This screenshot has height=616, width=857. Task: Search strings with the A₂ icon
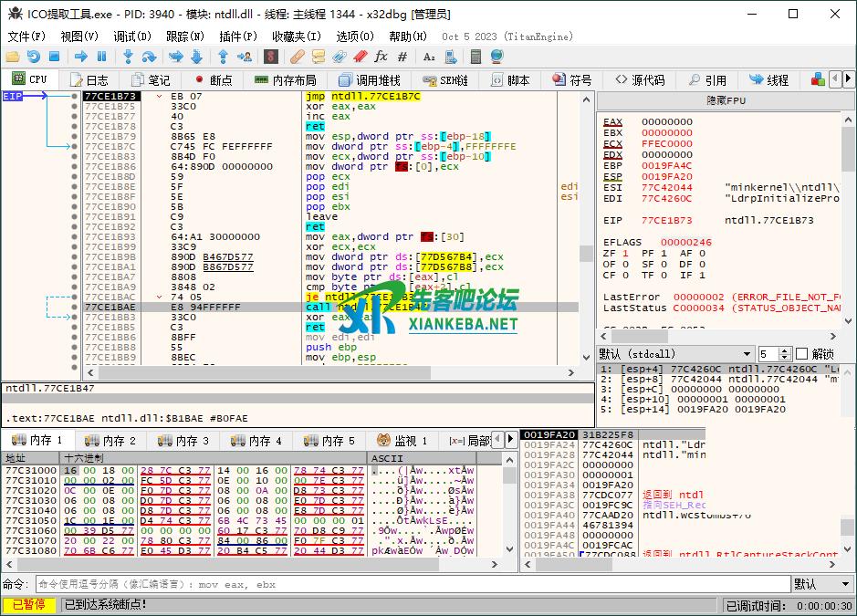[x=429, y=57]
